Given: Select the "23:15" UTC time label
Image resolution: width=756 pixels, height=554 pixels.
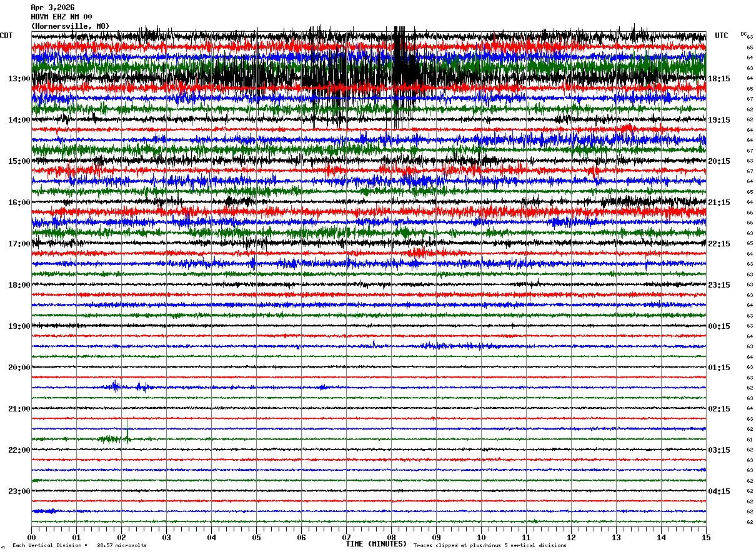Looking at the screenshot, I should (x=719, y=285).
